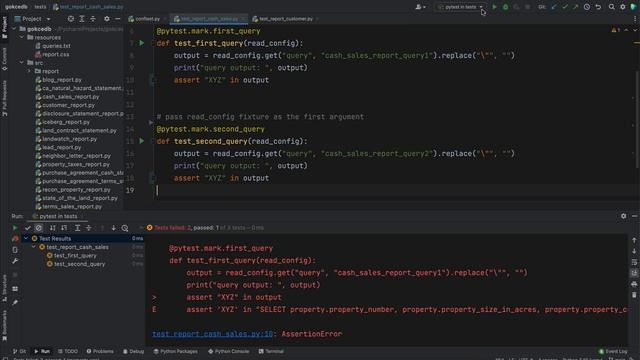Screen dimensions: 640x360
Task: Open Project panel gear options
Action: point(107,19)
